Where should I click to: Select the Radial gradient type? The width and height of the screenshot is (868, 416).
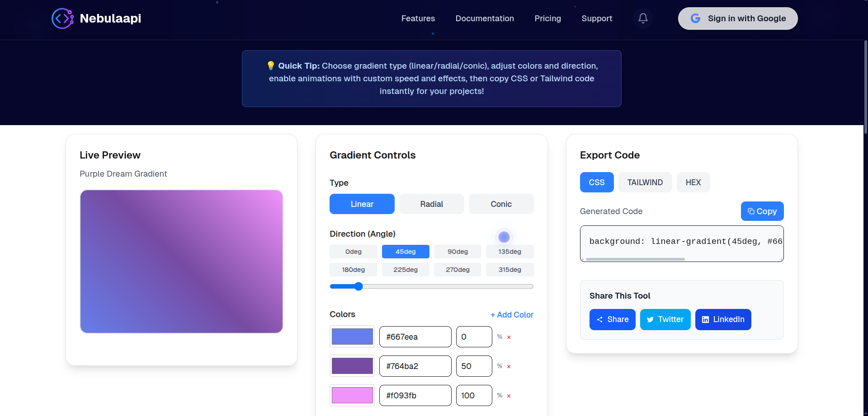point(431,204)
